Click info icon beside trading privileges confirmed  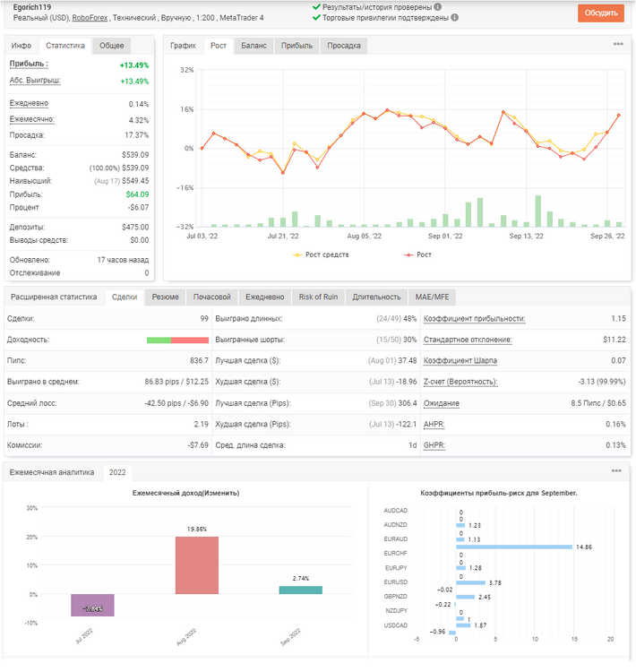pos(455,18)
